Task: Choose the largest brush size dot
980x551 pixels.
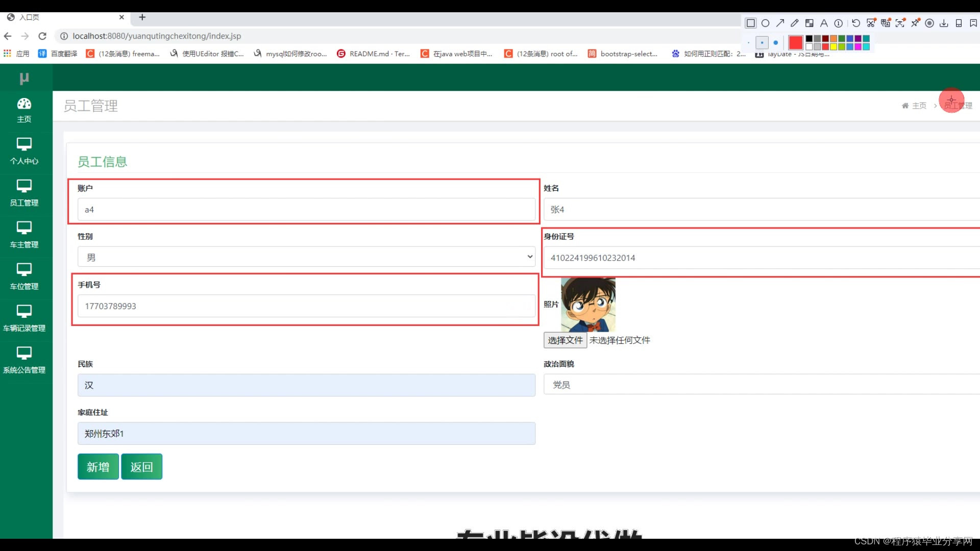Action: (776, 42)
